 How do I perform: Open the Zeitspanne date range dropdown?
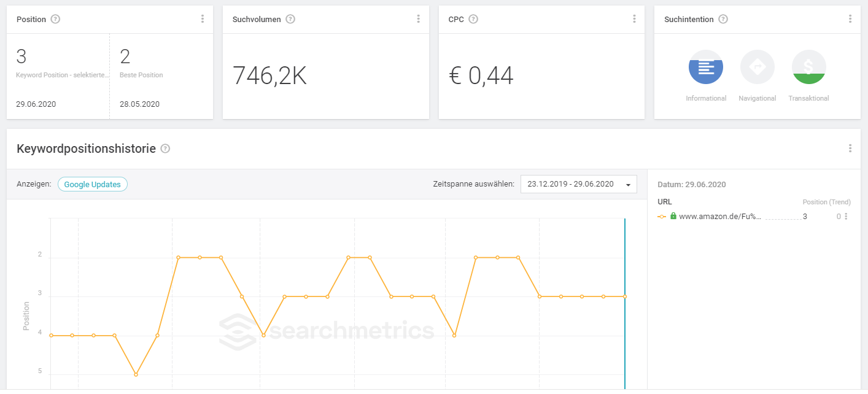tap(579, 184)
